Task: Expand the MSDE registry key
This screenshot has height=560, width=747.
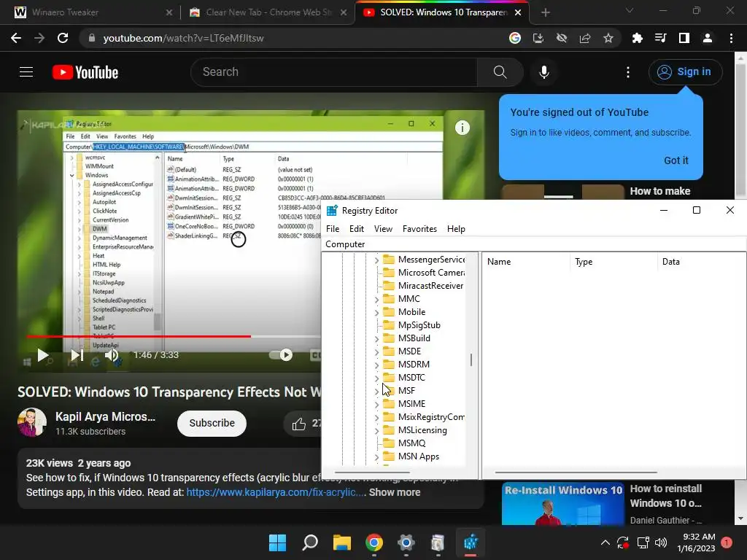Action: pos(376,352)
